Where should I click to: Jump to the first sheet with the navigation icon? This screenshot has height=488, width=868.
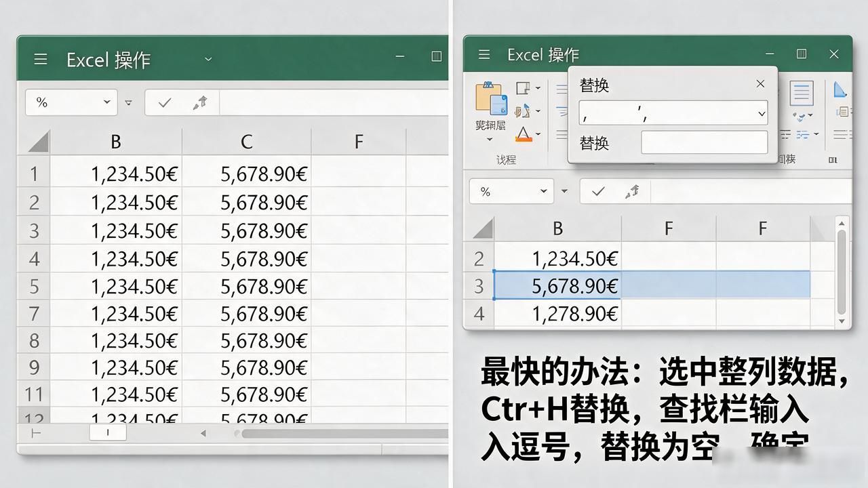36,432
